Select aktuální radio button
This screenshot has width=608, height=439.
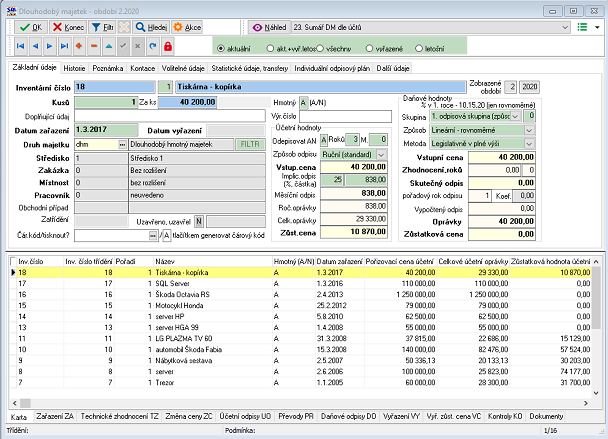tap(221, 48)
